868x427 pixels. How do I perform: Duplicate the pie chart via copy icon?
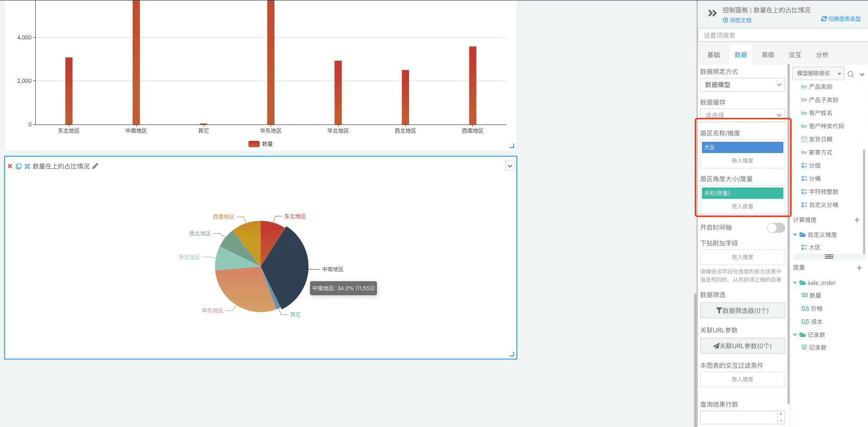[19, 166]
